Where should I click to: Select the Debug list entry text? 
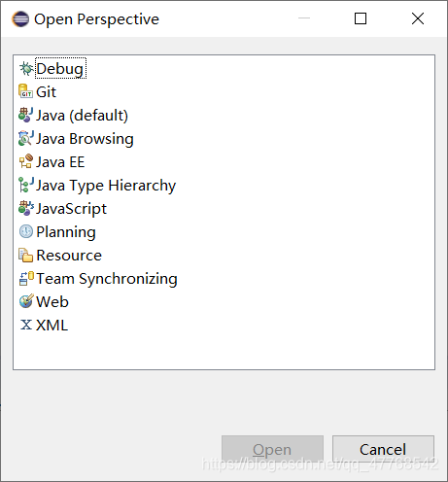60,68
